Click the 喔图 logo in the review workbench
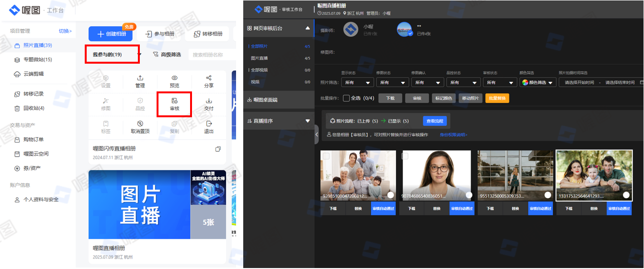This screenshot has height=269, width=644. click(266, 9)
